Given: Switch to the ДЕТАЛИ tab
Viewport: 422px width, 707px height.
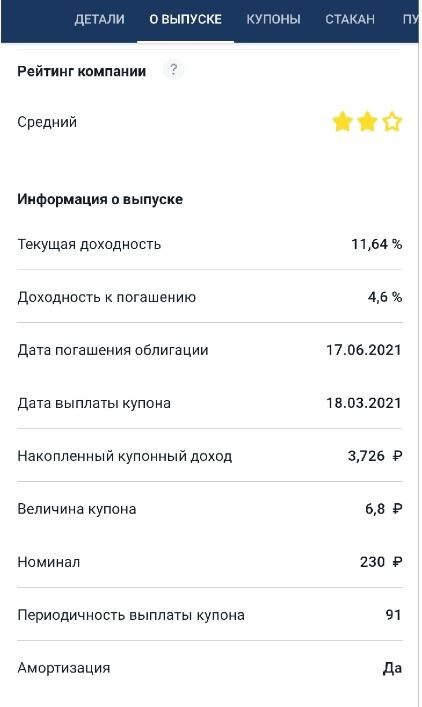Looking at the screenshot, I should (100, 19).
